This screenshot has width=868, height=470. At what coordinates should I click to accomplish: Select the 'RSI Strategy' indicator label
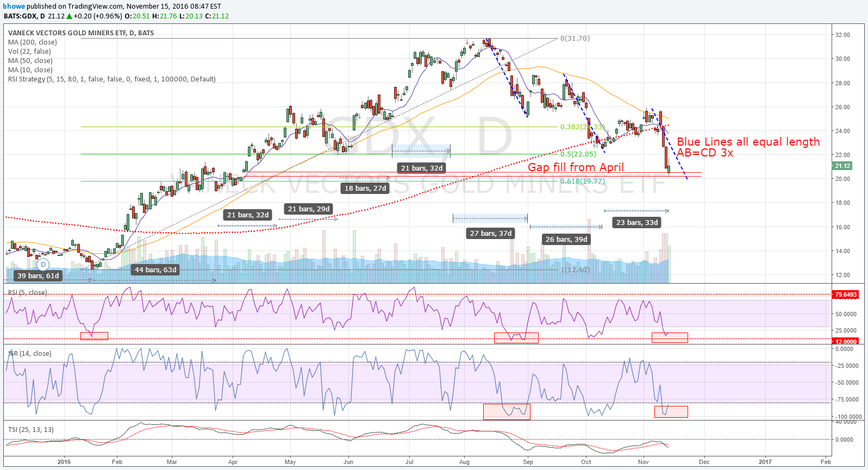click(112, 79)
